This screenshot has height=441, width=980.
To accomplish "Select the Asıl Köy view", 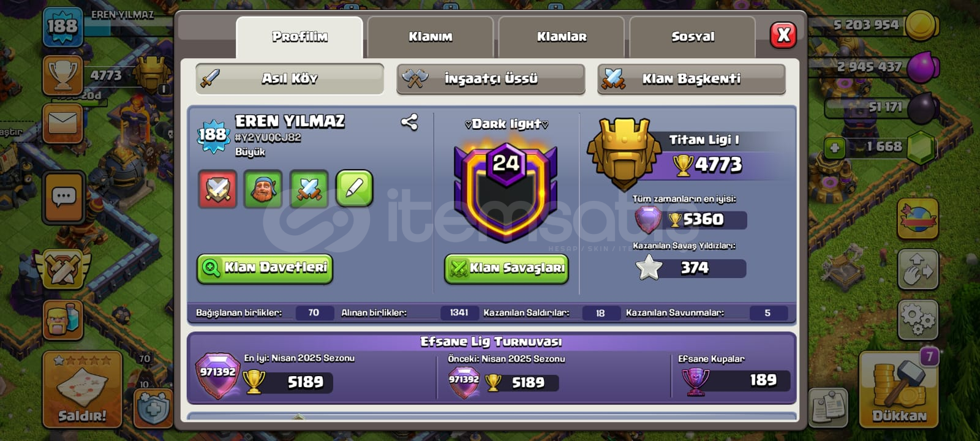I will (x=290, y=79).
